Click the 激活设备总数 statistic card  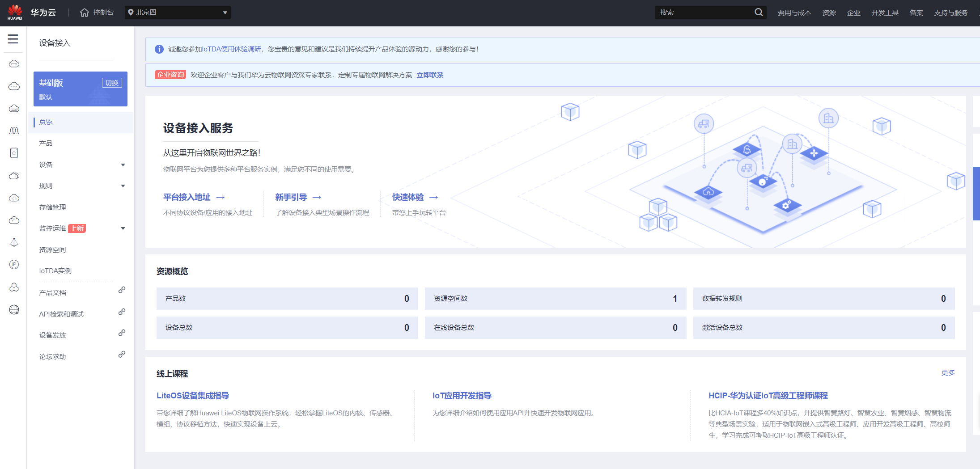click(824, 328)
